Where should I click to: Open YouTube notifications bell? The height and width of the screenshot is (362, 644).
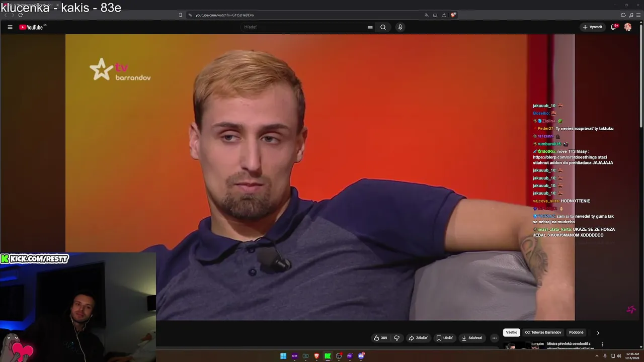point(613,27)
